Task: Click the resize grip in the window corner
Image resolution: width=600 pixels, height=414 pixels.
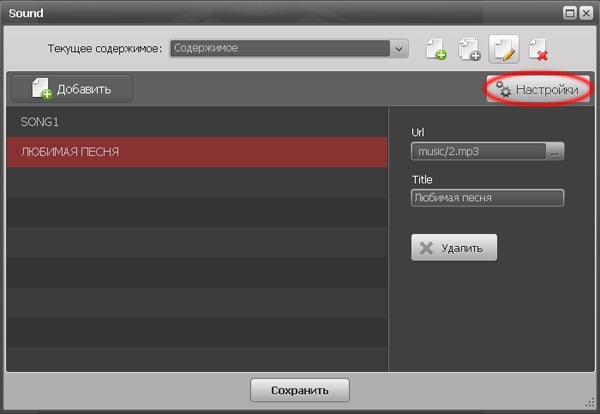Action: (x=591, y=405)
